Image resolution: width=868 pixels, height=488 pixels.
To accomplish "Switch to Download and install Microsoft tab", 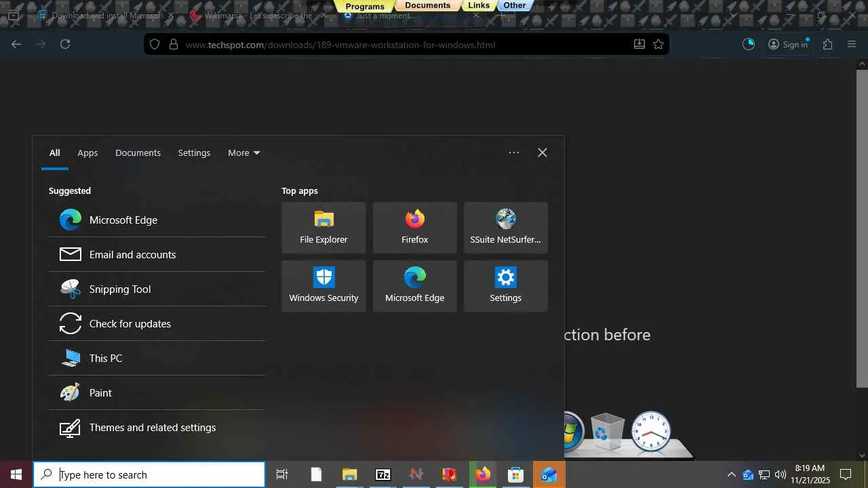I will [107, 16].
